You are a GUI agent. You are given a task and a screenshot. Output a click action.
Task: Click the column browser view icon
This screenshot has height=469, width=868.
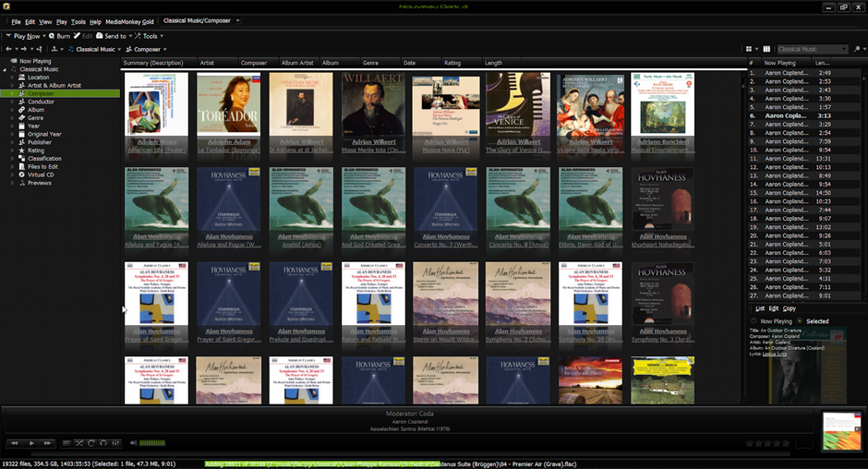766,49
